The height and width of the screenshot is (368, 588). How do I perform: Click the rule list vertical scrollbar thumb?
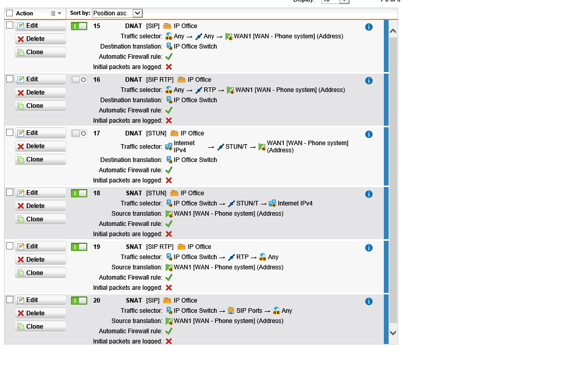click(393, 180)
